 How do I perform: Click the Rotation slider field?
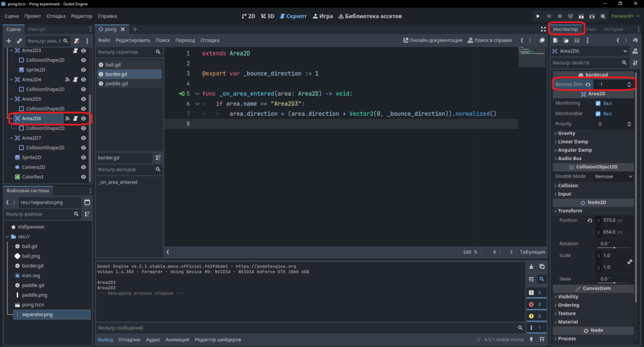(614, 244)
